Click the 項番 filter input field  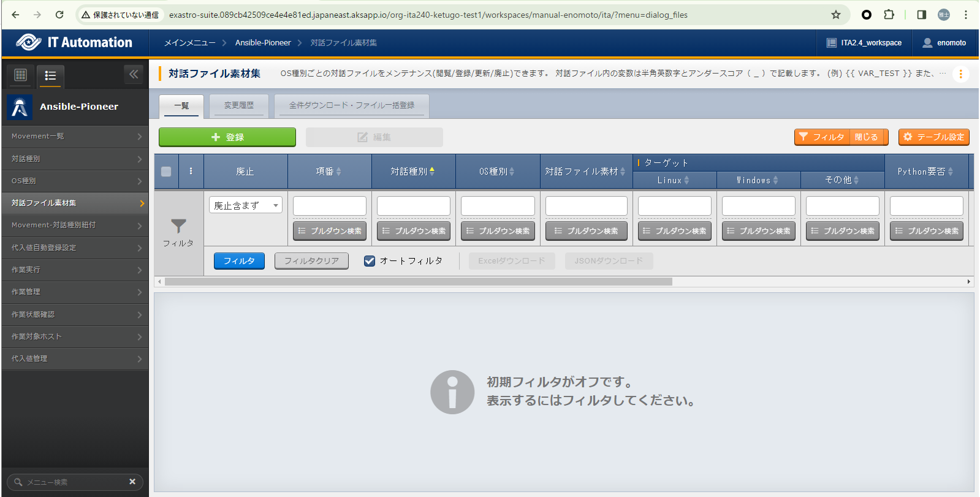[329, 206]
